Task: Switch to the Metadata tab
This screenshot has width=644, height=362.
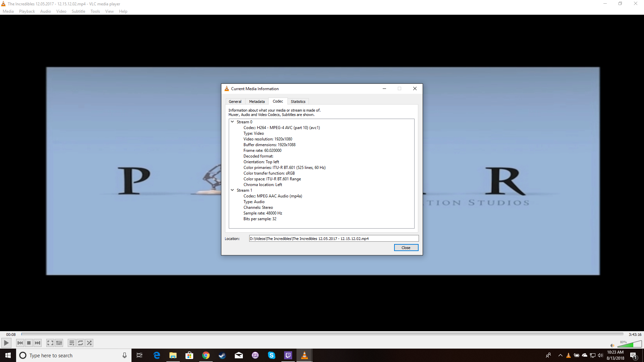Action: pyautogui.click(x=257, y=102)
